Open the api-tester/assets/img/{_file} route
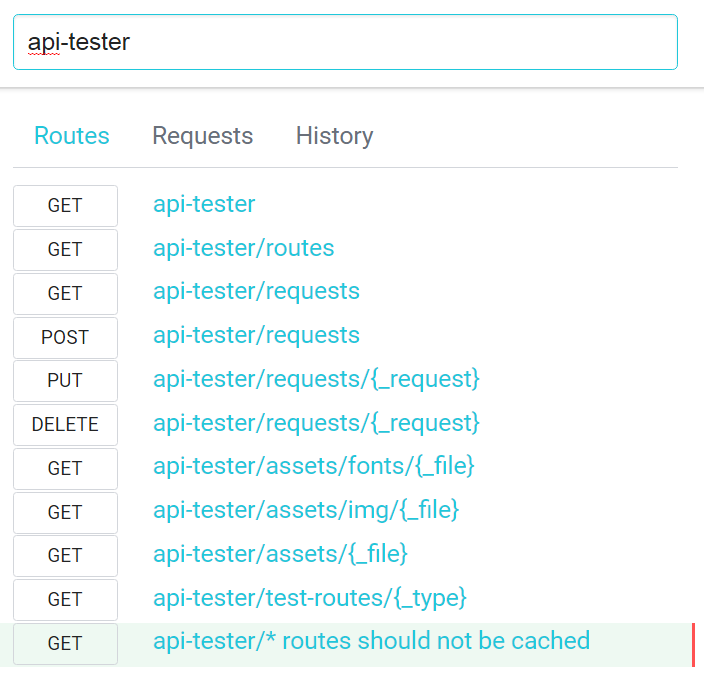The height and width of the screenshot is (679, 704). click(306, 510)
